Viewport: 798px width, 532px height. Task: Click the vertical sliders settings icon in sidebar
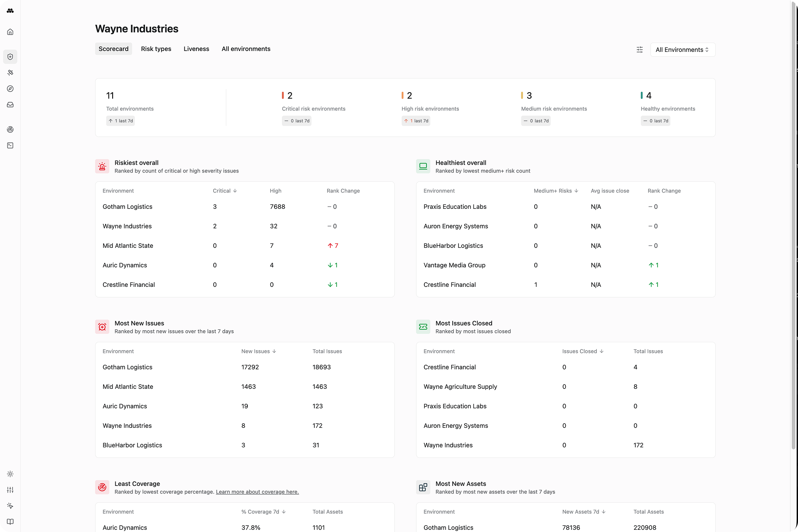coord(10,490)
